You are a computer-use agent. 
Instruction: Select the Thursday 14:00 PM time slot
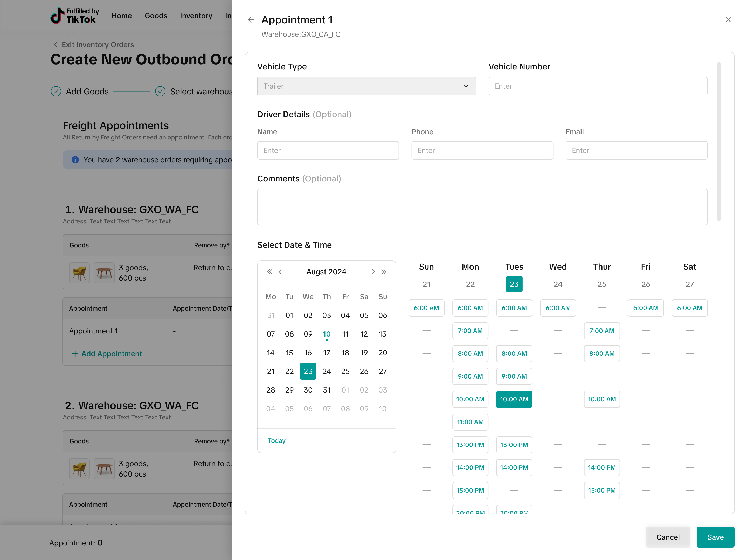[601, 467]
